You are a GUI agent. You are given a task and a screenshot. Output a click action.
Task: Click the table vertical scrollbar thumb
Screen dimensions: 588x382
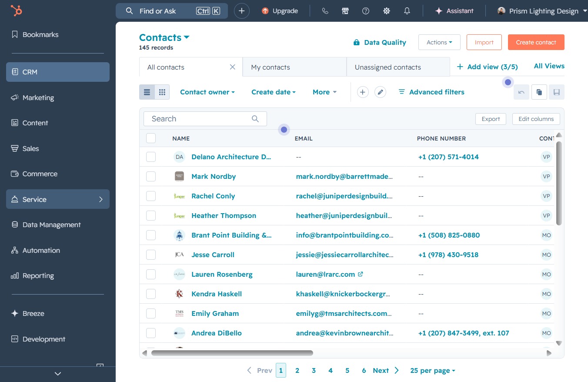tap(559, 183)
